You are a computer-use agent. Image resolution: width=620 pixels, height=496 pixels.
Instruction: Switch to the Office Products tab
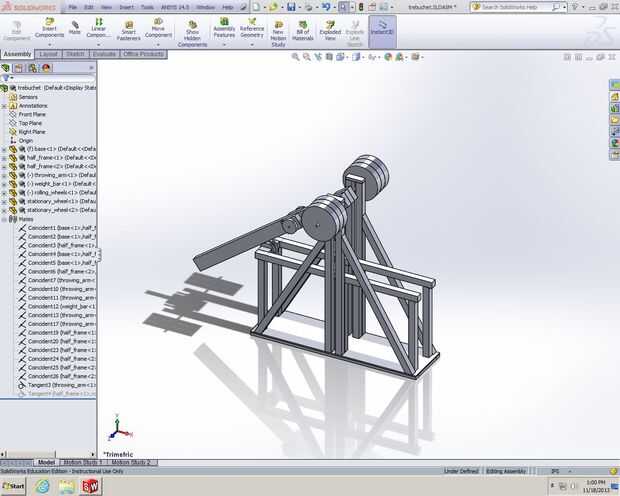point(143,54)
